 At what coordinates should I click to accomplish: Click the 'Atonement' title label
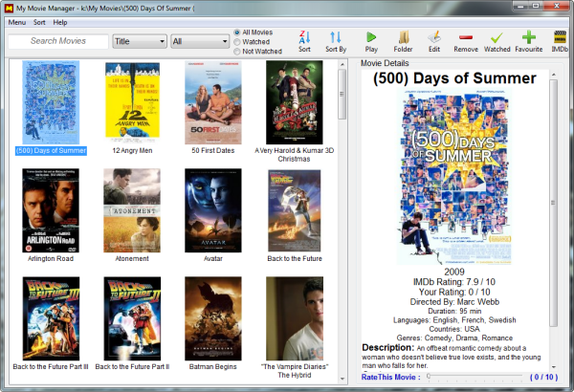[132, 258]
